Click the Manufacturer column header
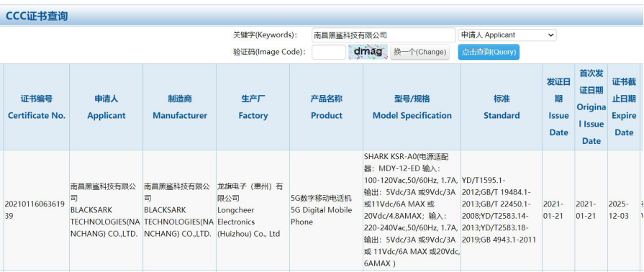Screen dimensions: 644x272 179,107
